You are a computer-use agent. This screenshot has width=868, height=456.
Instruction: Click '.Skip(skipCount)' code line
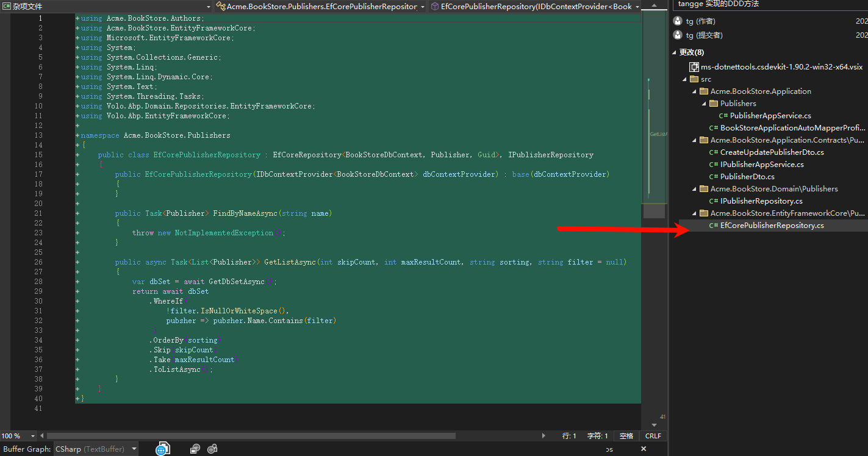pyautogui.click(x=184, y=350)
